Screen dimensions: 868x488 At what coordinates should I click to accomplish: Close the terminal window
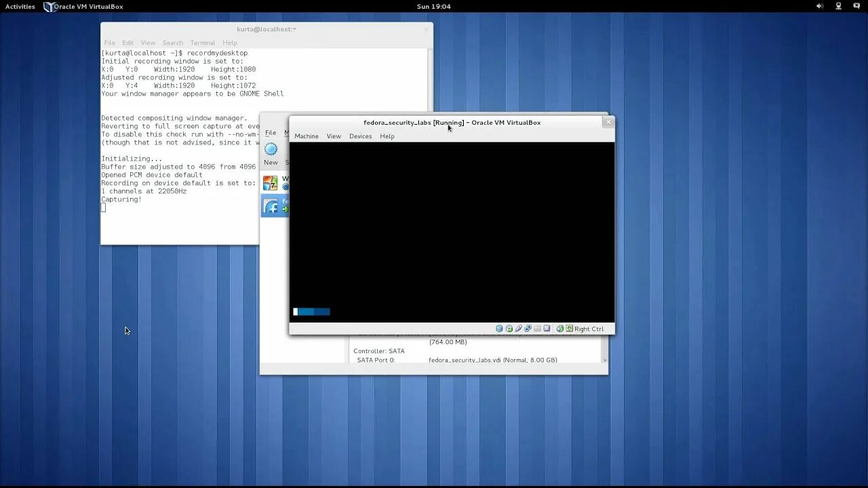click(427, 29)
